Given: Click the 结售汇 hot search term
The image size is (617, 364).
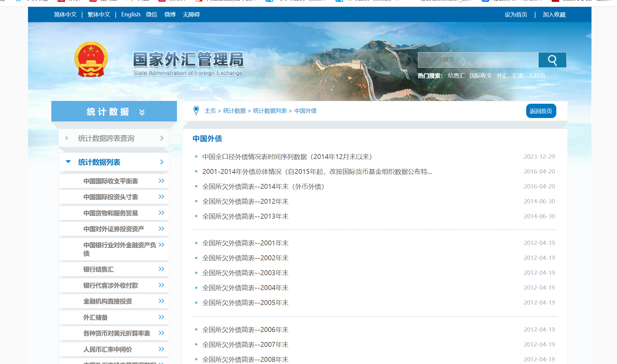Looking at the screenshot, I should point(456,76).
